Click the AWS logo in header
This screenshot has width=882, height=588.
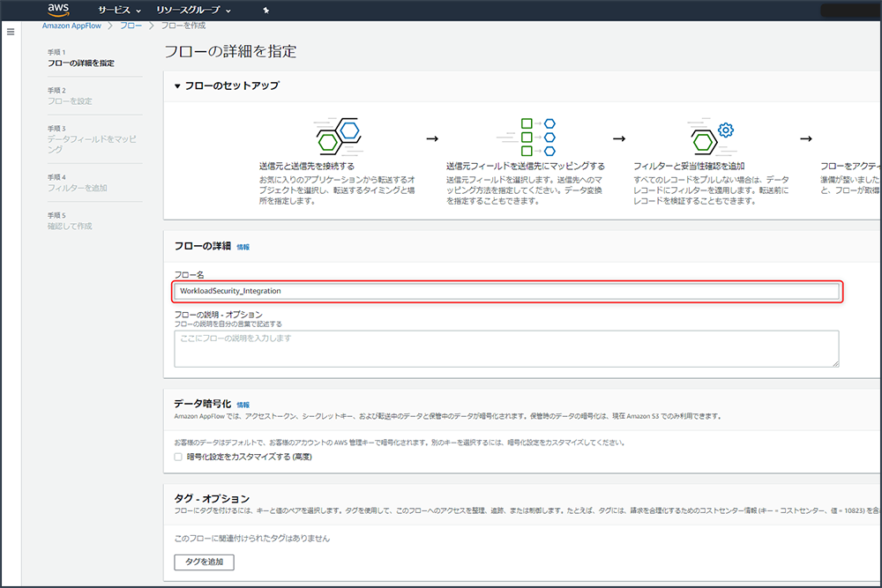[59, 10]
